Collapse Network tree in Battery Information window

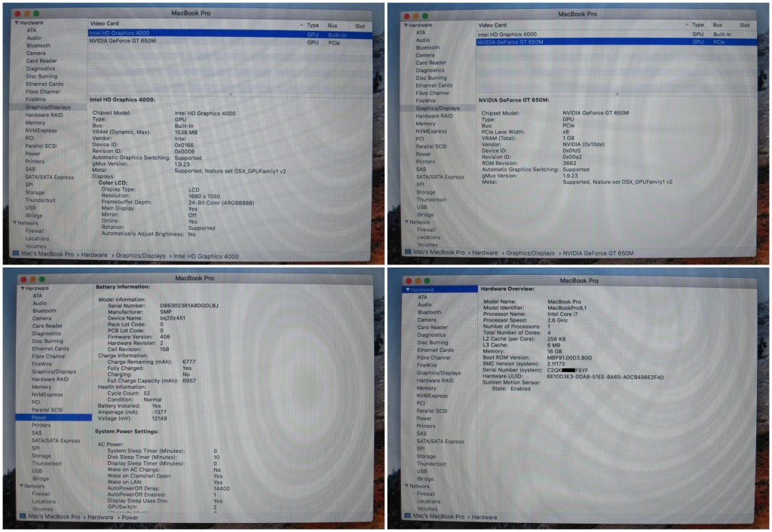(x=22, y=486)
